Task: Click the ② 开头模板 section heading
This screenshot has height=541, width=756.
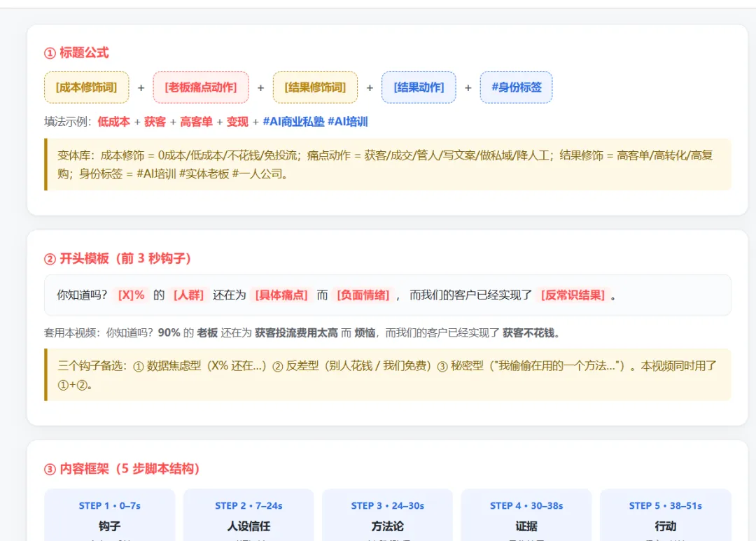Action: [x=118, y=258]
